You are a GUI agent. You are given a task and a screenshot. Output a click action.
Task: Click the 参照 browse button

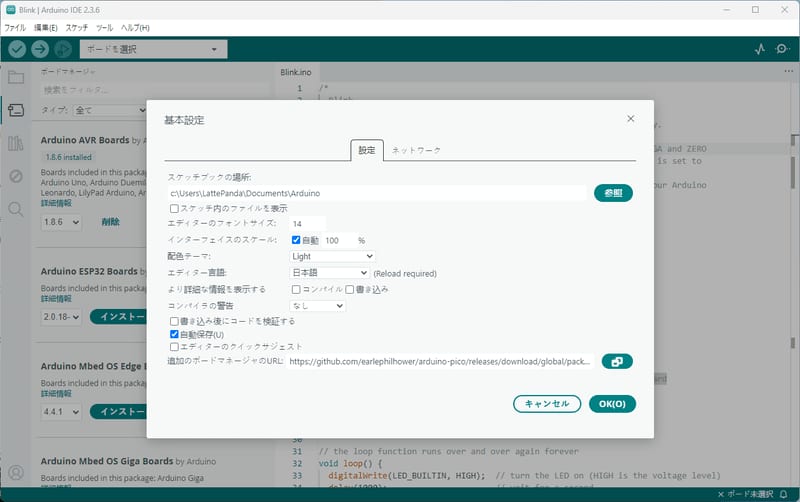point(613,192)
